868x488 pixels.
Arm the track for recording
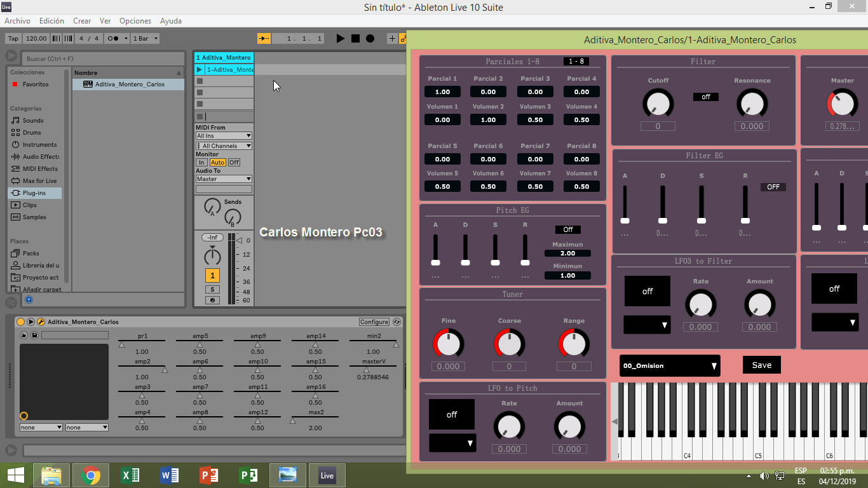point(212,300)
